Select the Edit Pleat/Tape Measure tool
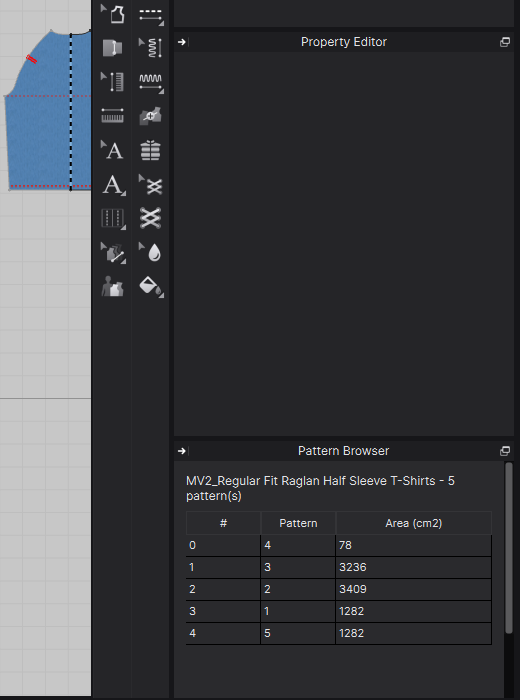This screenshot has height=700, width=520. (x=112, y=82)
